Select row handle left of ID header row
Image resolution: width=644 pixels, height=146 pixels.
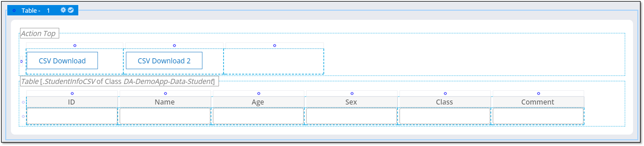pos(23,102)
